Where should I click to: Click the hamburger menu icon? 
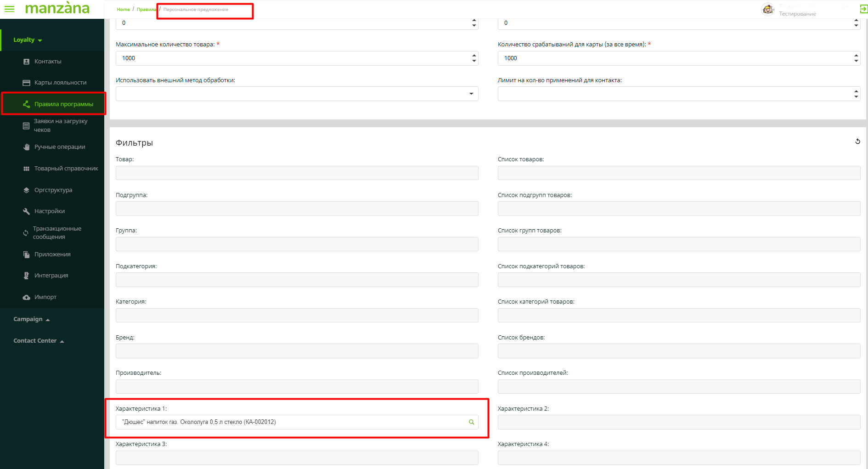pyautogui.click(x=9, y=9)
